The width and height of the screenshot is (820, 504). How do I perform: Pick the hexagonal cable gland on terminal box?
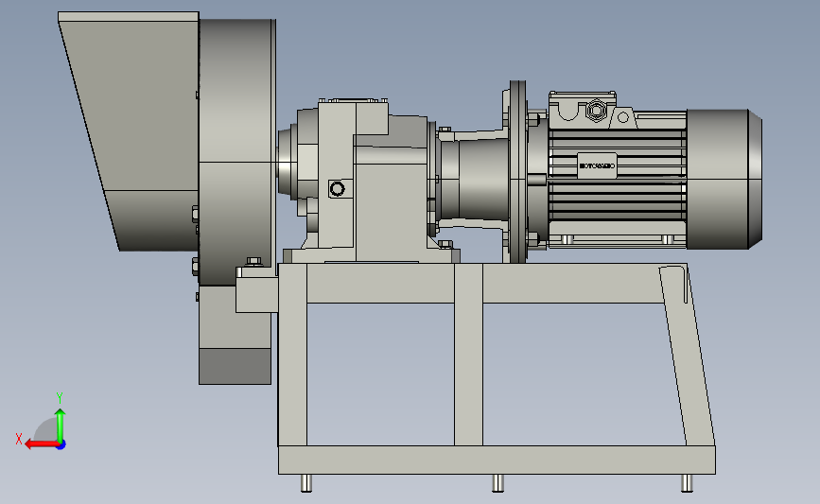(x=595, y=111)
